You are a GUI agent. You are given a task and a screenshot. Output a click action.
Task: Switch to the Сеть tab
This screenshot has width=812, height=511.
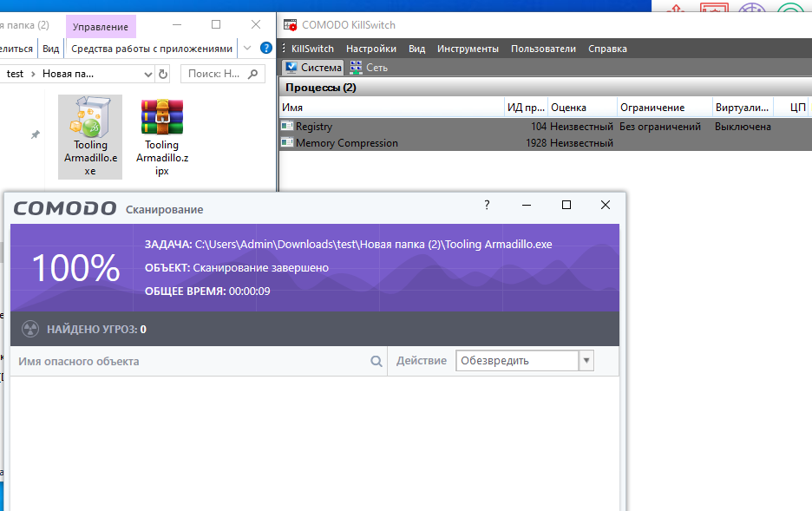tap(369, 68)
